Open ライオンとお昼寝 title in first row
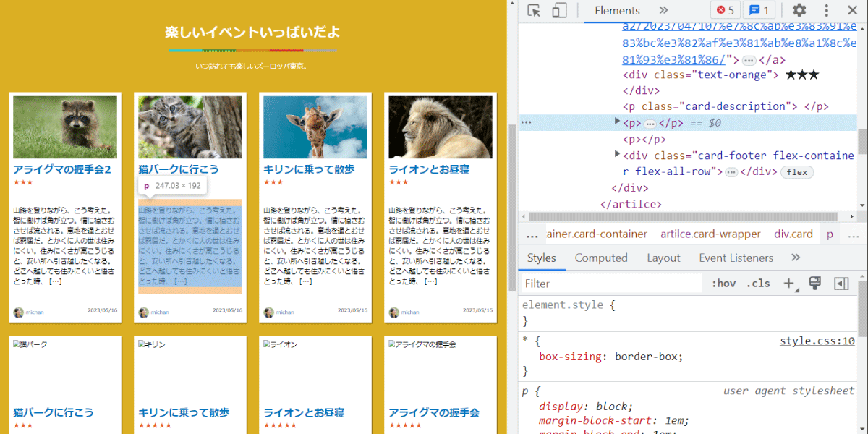Image resolution: width=868 pixels, height=434 pixels. 429,169
